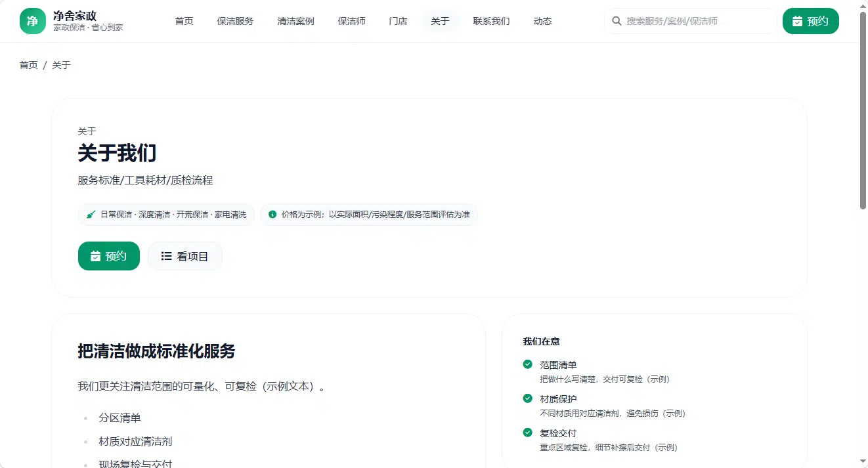This screenshot has height=468, width=868.
Task: Open the 保洁服务 navigation item
Action: click(x=235, y=21)
